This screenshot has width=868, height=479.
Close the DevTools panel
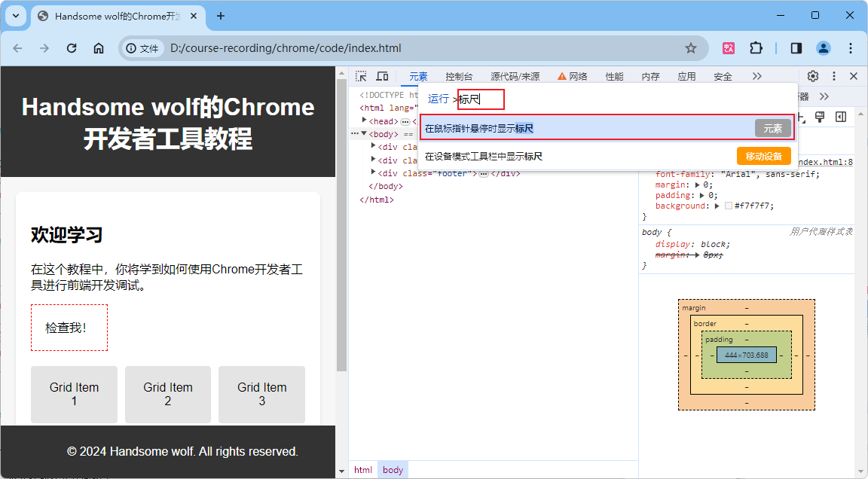tap(854, 76)
